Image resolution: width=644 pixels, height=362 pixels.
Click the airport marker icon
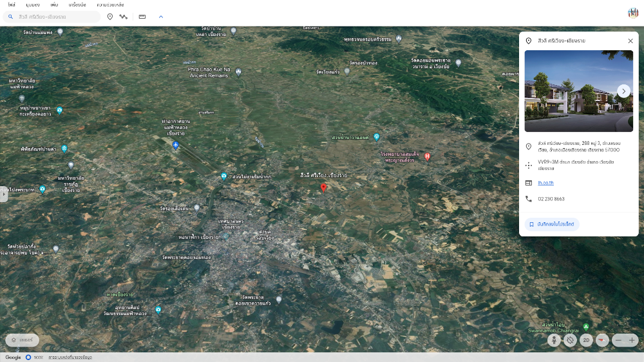coord(175,145)
